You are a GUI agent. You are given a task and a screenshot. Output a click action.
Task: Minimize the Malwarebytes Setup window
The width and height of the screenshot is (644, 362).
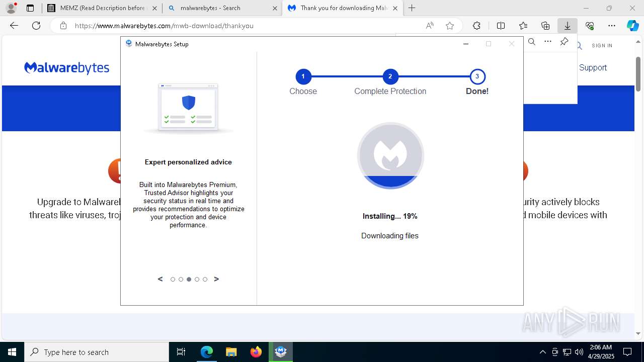466,44
